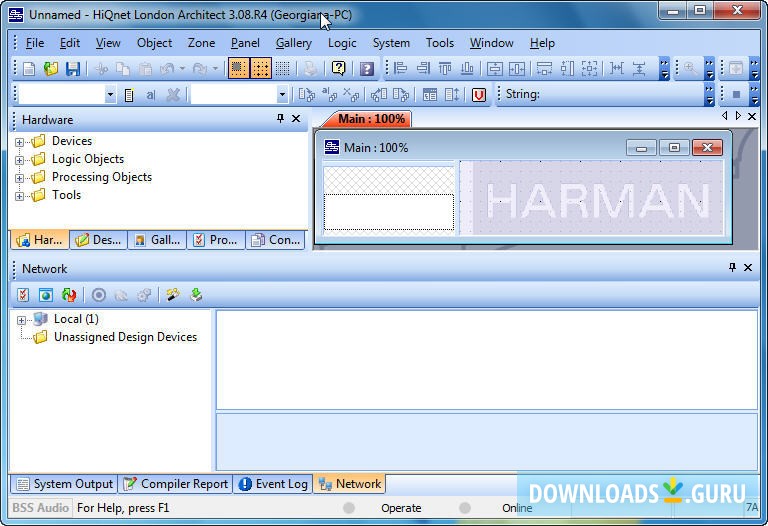The image size is (768, 526).
Task: Switch to the Con... panel tab
Action: (275, 240)
